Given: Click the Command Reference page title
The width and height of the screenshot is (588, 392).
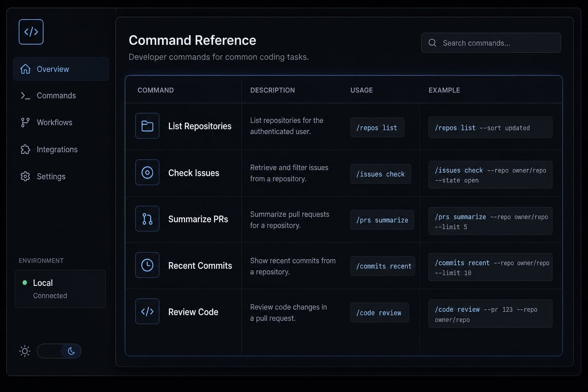Looking at the screenshot, I should pyautogui.click(x=192, y=40).
